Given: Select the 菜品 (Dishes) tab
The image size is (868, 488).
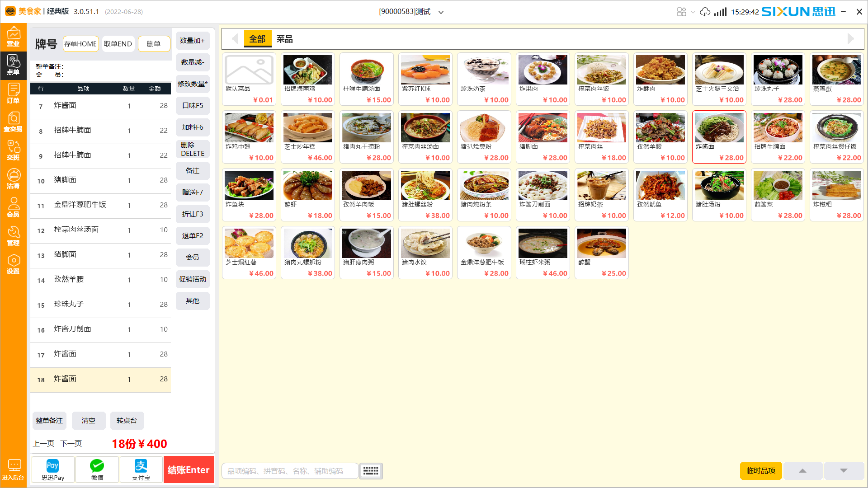Looking at the screenshot, I should pyautogui.click(x=285, y=39).
